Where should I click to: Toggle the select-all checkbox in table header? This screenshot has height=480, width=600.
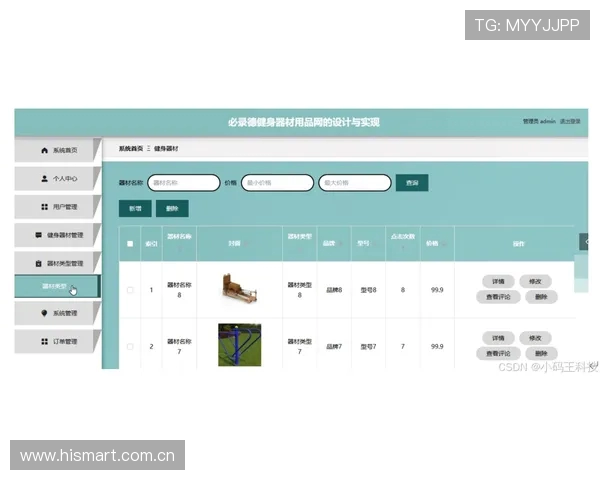point(129,243)
